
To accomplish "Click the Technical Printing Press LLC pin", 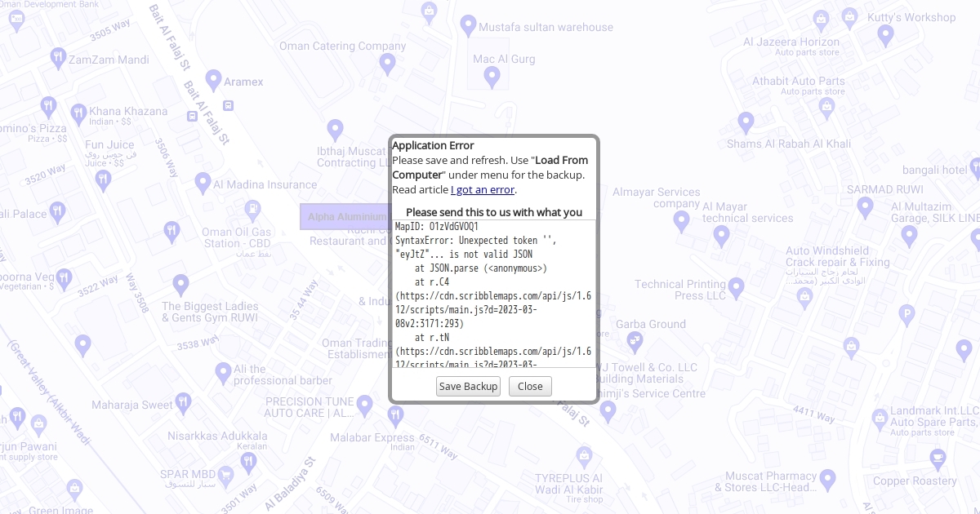I will click(x=737, y=288).
